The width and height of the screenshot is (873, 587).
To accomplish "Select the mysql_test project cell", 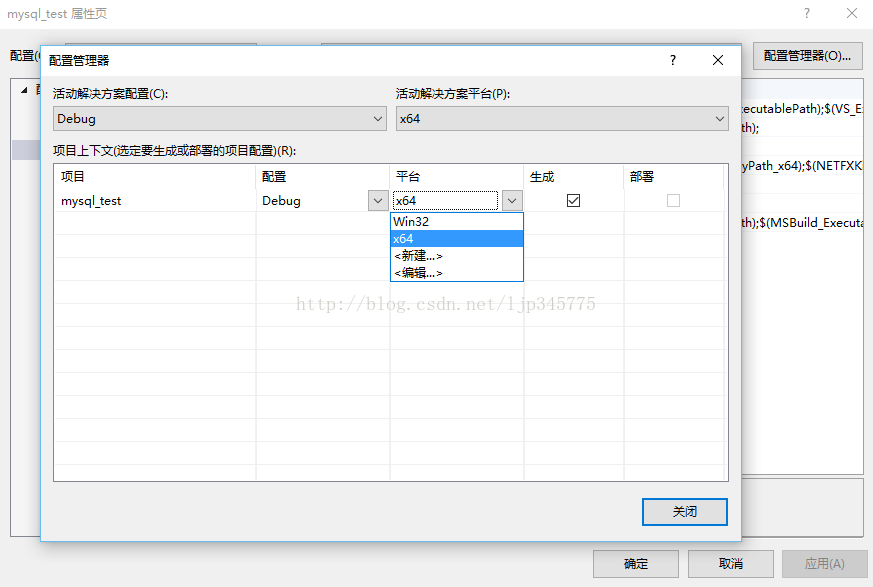I will 155,200.
